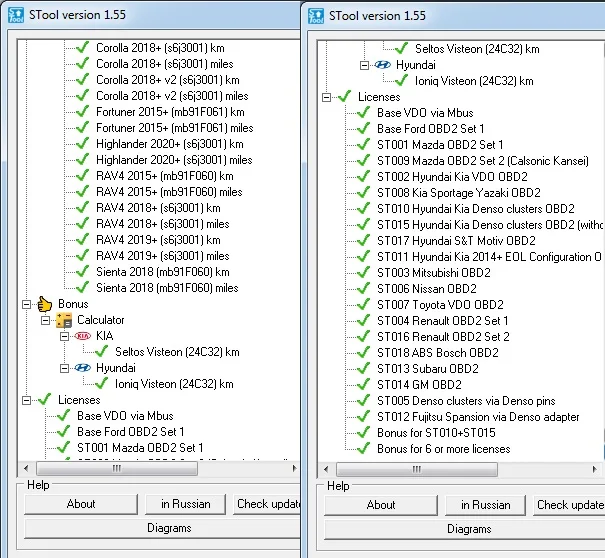The image size is (605, 558).
Task: Open Diagrams in the right window
Action: click(x=465, y=529)
